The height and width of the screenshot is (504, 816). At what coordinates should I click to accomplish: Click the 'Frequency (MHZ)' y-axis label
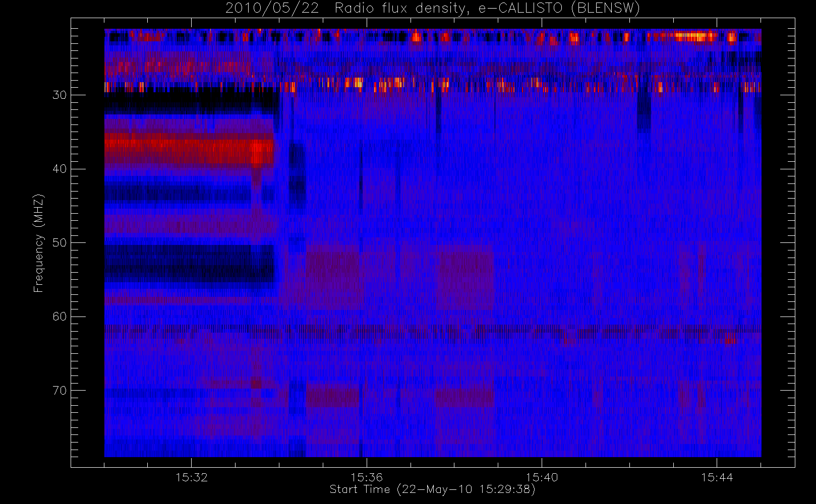coord(38,243)
